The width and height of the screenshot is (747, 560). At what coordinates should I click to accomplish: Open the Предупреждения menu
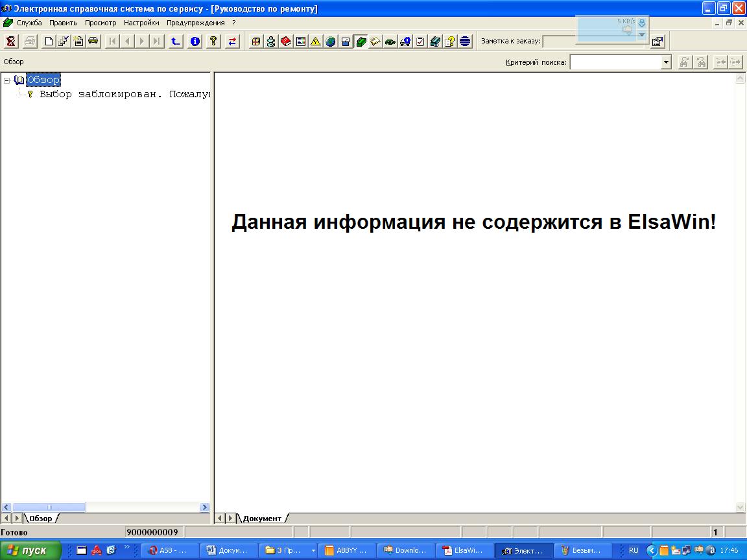click(195, 23)
